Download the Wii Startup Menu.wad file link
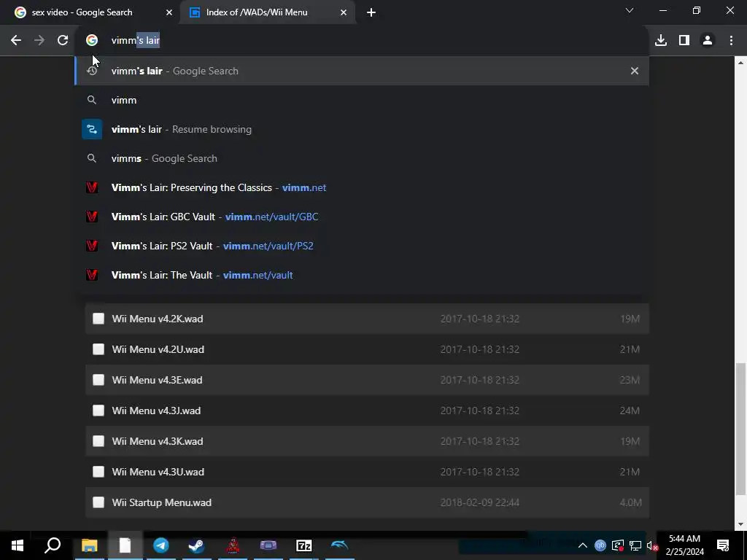 161,502
